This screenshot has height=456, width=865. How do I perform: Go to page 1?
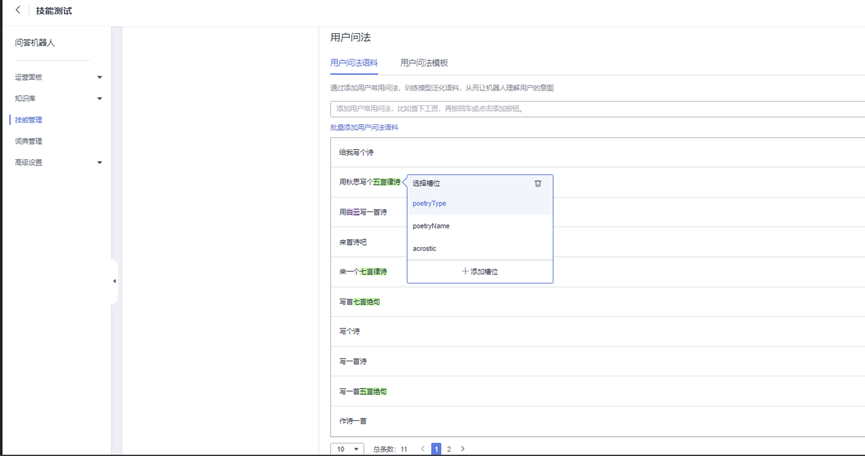click(x=436, y=449)
